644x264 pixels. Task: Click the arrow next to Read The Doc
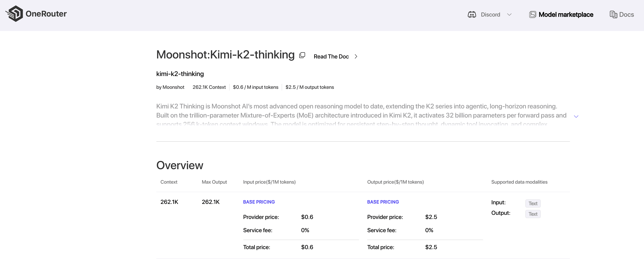356,57
